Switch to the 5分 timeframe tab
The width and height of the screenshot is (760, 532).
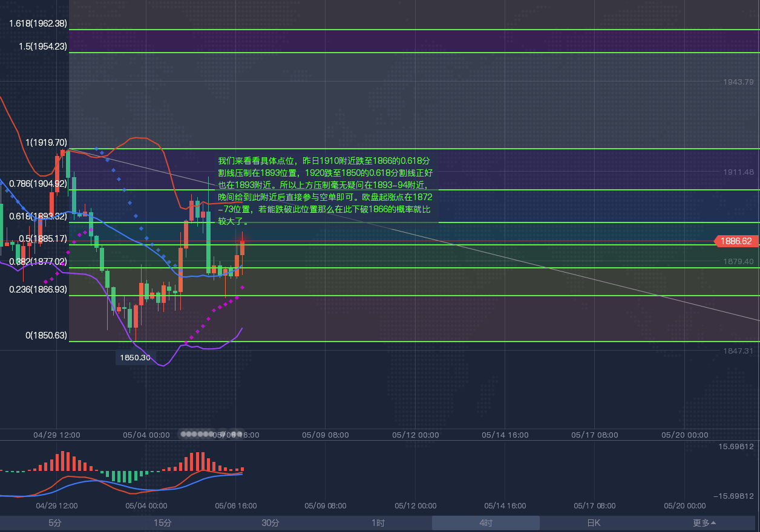point(54,523)
